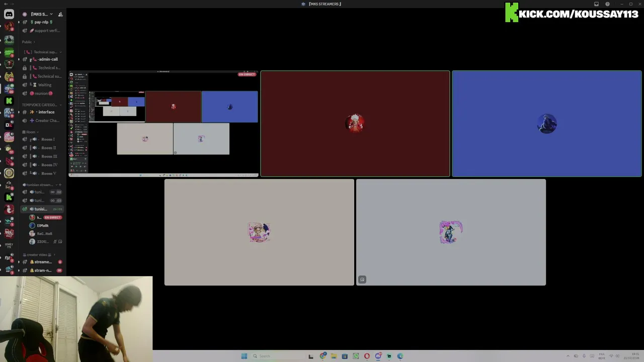This screenshot has width=644, height=362.
Task: Click the EN DIRECT badge on the stream tile
Action: point(247,74)
